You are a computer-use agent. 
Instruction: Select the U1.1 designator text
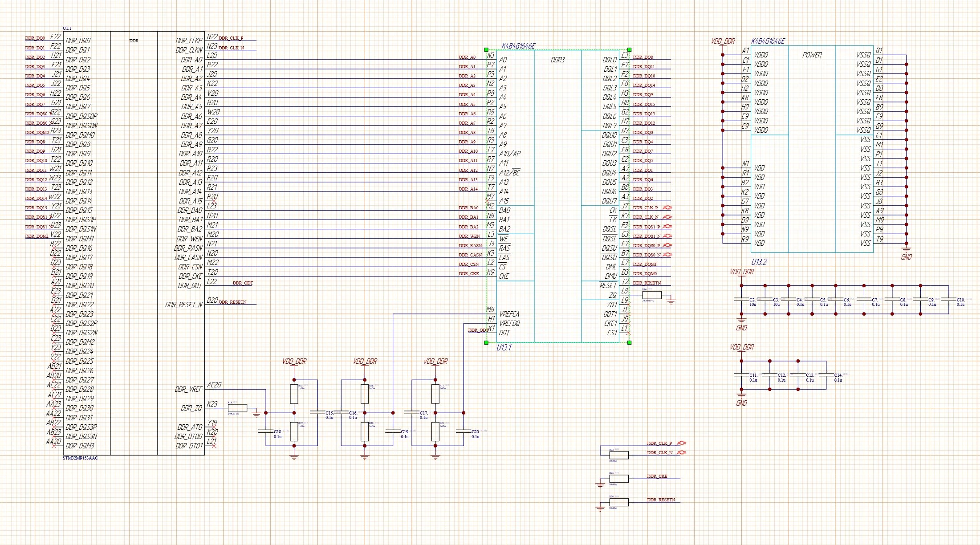[67, 28]
